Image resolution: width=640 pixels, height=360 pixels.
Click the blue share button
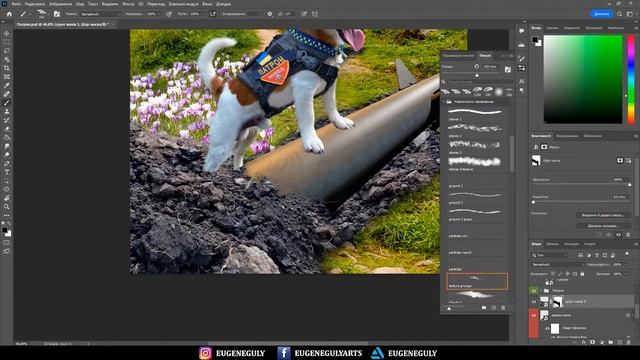click(x=602, y=14)
